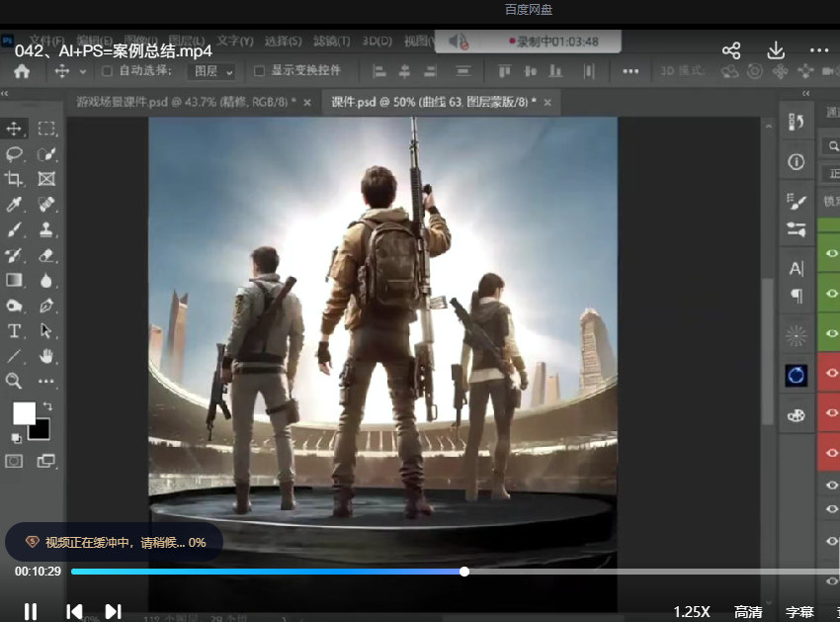Toggle visibility of the third green layer
Screen dimensions: 840x622
(831, 333)
